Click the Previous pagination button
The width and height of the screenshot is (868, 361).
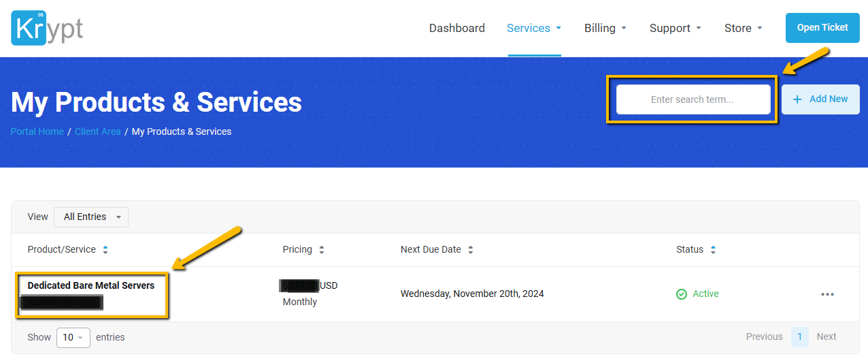tap(765, 336)
